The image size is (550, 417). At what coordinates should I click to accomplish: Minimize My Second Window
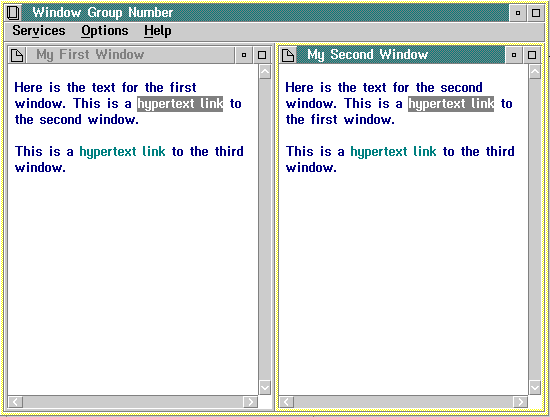click(x=514, y=55)
